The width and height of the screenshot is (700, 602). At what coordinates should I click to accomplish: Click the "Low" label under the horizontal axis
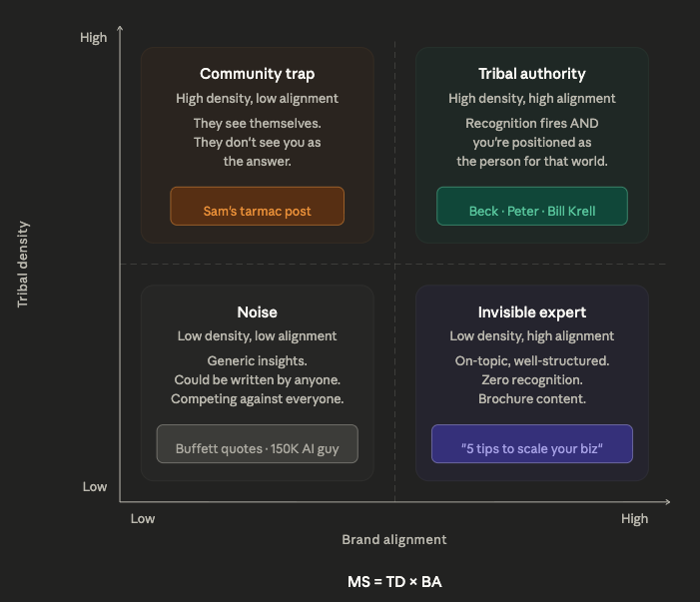point(143,518)
